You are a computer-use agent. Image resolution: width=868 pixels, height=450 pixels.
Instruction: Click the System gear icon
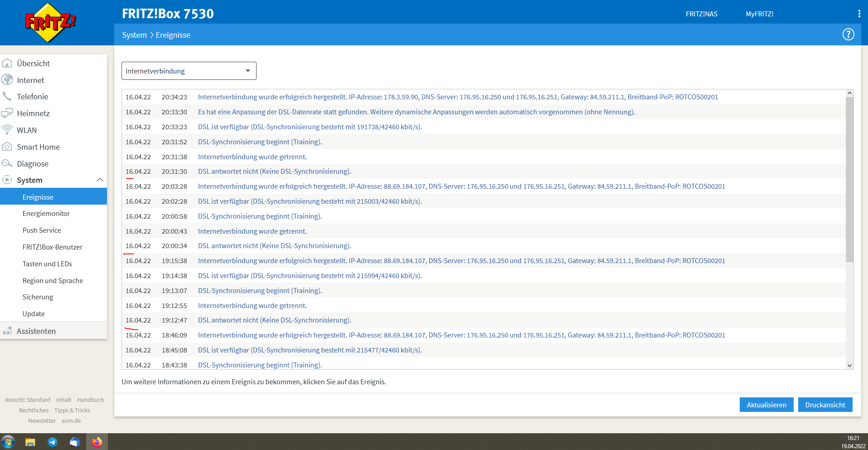click(x=7, y=180)
